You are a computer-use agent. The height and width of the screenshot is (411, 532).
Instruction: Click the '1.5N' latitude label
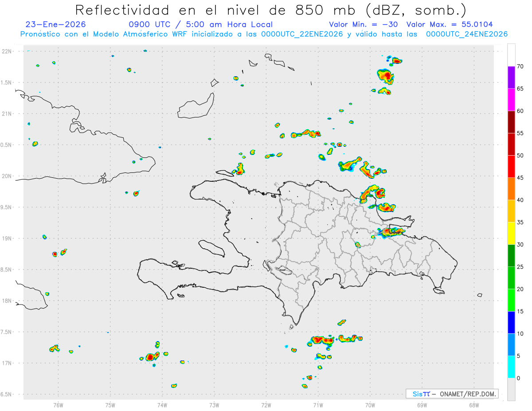click(7, 82)
